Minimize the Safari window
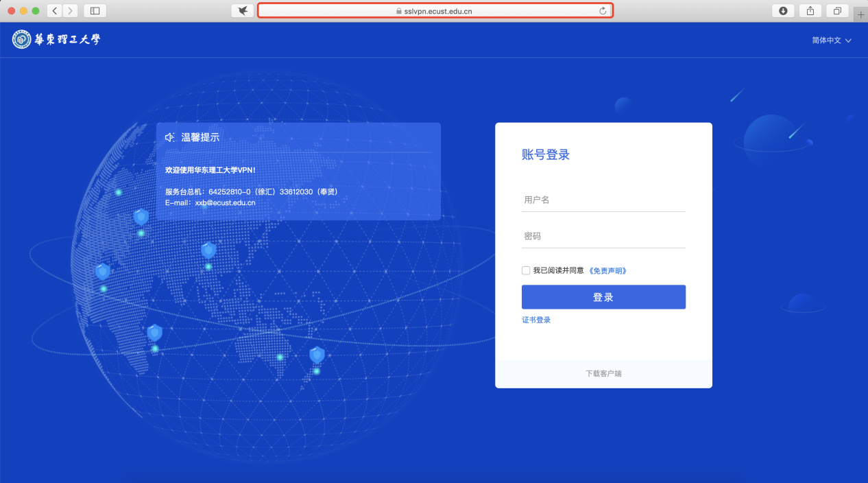Viewport: 868px width, 483px height. (23, 11)
